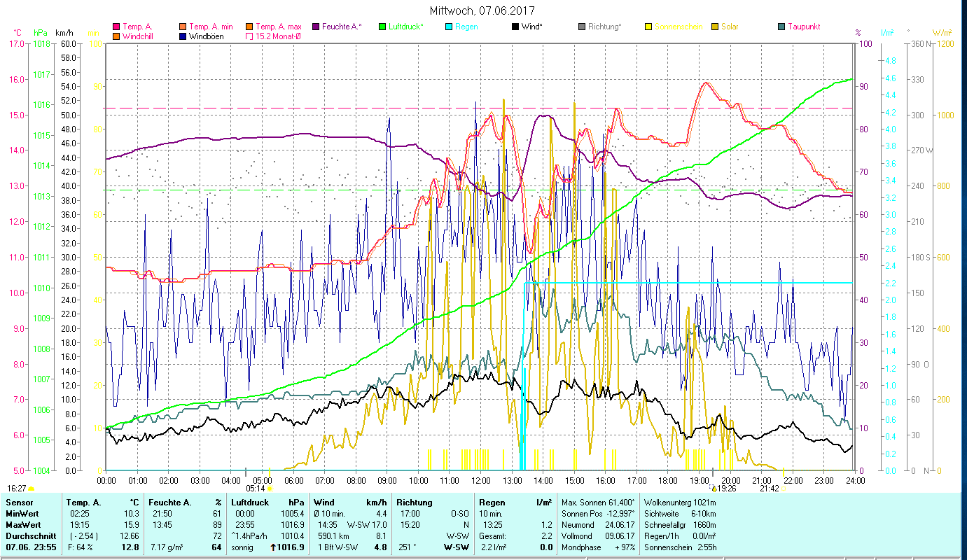This screenshot has width=967, height=560.
Task: Click the Temp. A. max legend swatch
Action: [249, 27]
